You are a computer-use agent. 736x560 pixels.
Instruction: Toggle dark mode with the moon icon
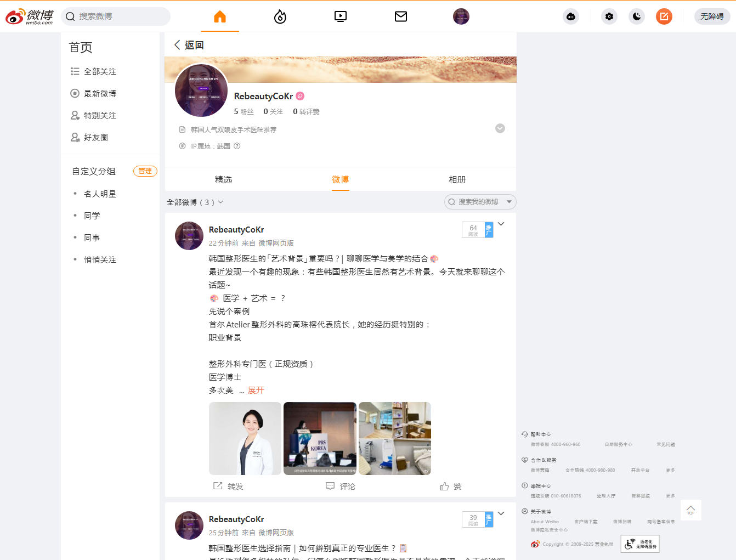636,16
